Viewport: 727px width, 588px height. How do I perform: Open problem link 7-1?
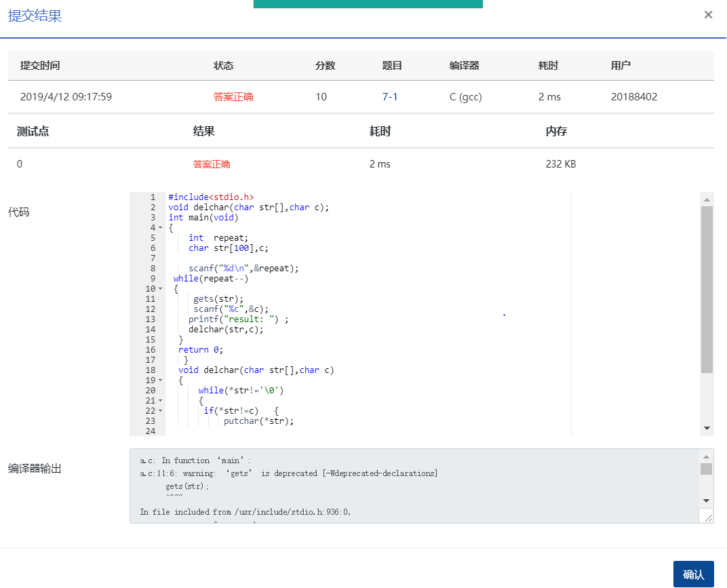pos(389,97)
